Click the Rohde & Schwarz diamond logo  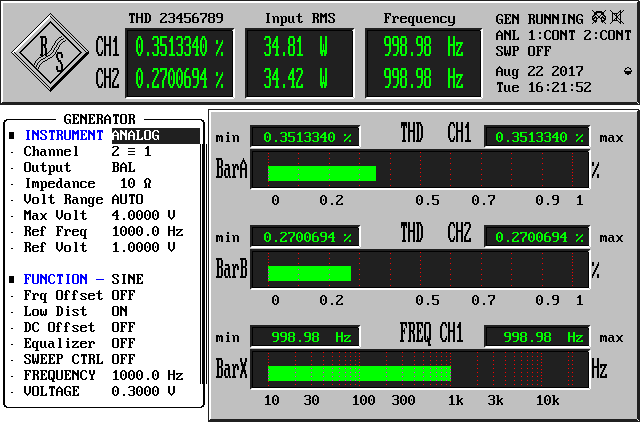click(x=50, y=52)
